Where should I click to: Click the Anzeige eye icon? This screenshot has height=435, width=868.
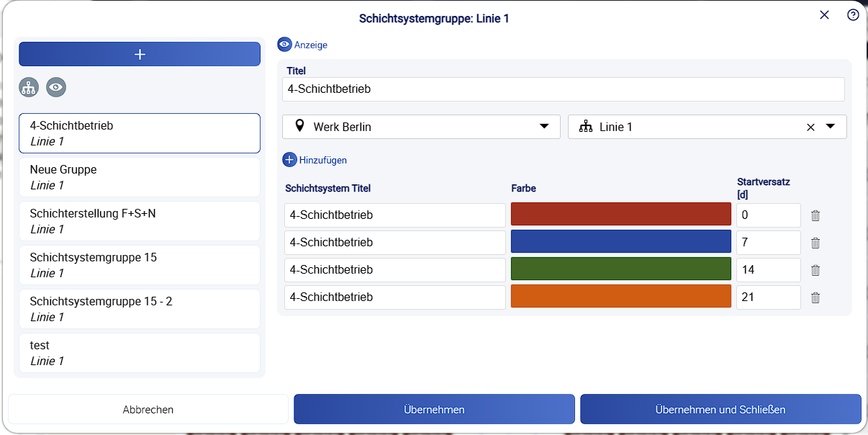click(285, 45)
